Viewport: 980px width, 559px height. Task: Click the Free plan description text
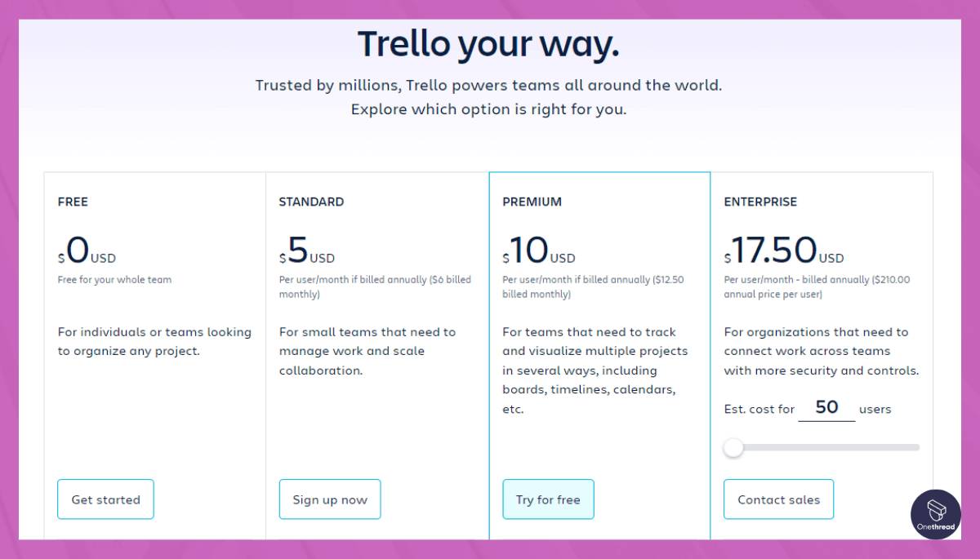coord(154,341)
